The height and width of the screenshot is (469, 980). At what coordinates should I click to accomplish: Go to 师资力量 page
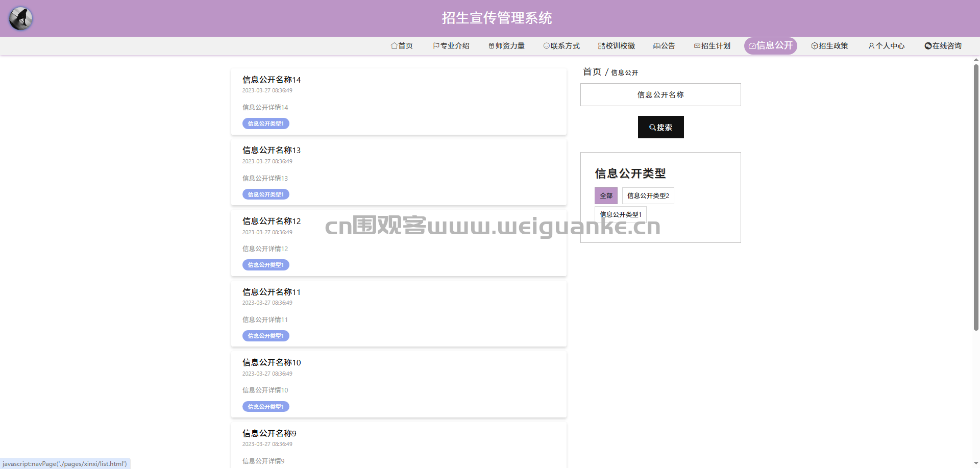(506, 46)
